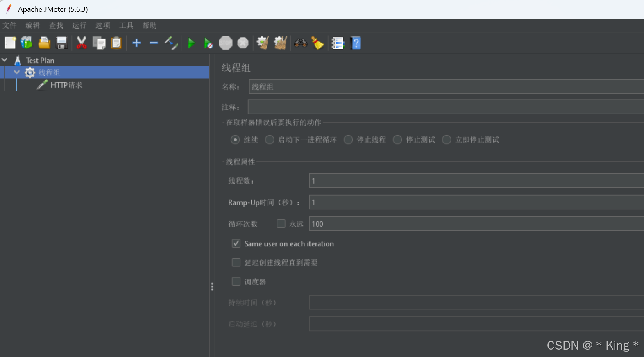Image resolution: width=644 pixels, height=357 pixels.
Task: Open the 文件 menu
Action: point(10,25)
